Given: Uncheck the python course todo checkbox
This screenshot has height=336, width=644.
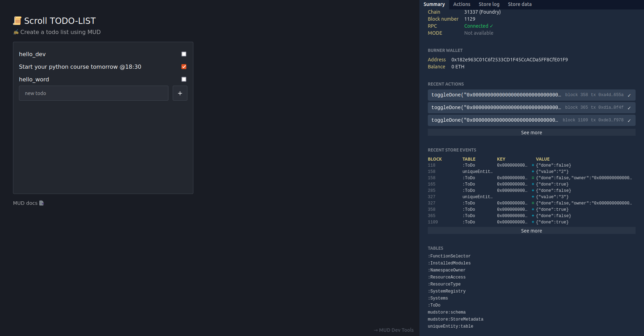Looking at the screenshot, I should (x=184, y=67).
